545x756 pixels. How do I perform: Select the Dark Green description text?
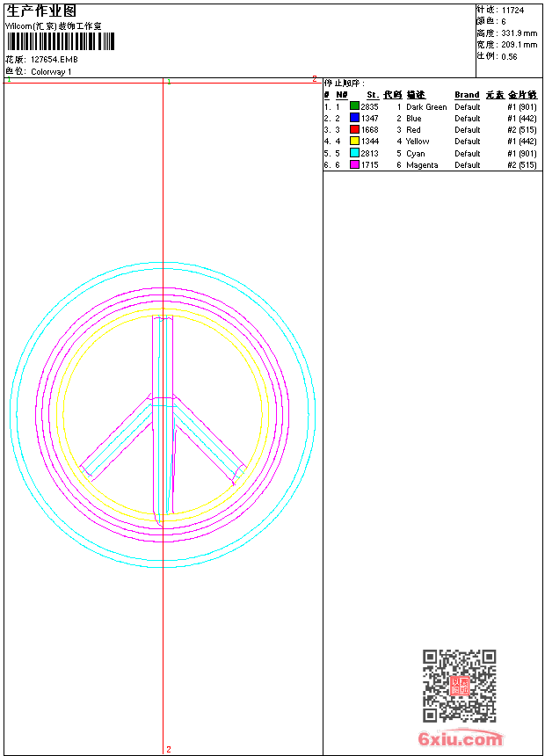pyautogui.click(x=426, y=107)
